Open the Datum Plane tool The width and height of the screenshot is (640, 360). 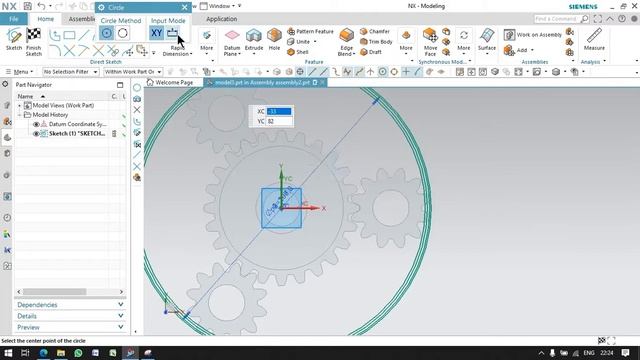(232, 42)
